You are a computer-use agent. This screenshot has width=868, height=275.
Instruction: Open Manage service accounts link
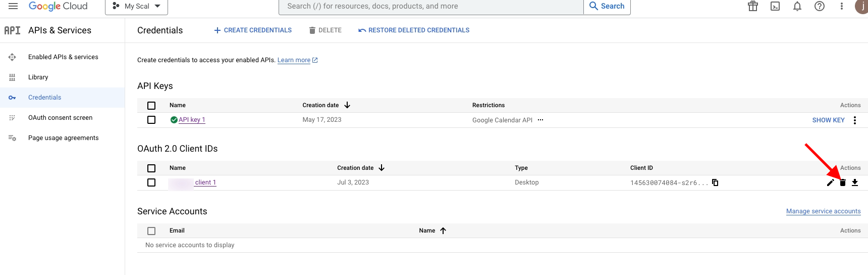(823, 211)
